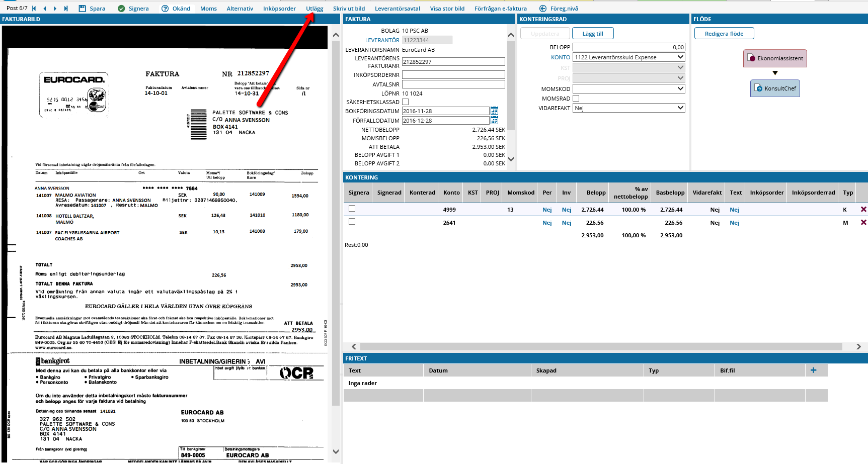
Task: Open the Momskod dropdown
Action: coord(629,88)
